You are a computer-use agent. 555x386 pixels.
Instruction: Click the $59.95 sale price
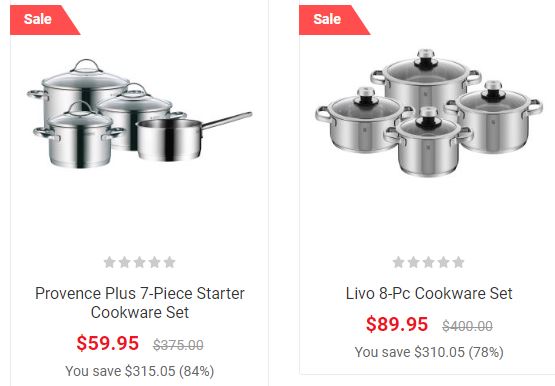(x=108, y=343)
